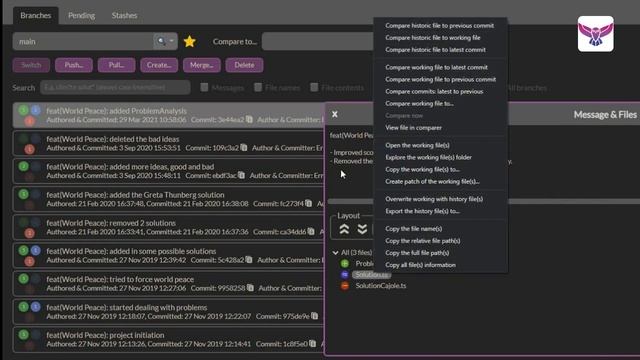Focus the commit Search text box
The width and height of the screenshot is (640, 360).
[x=115, y=87]
